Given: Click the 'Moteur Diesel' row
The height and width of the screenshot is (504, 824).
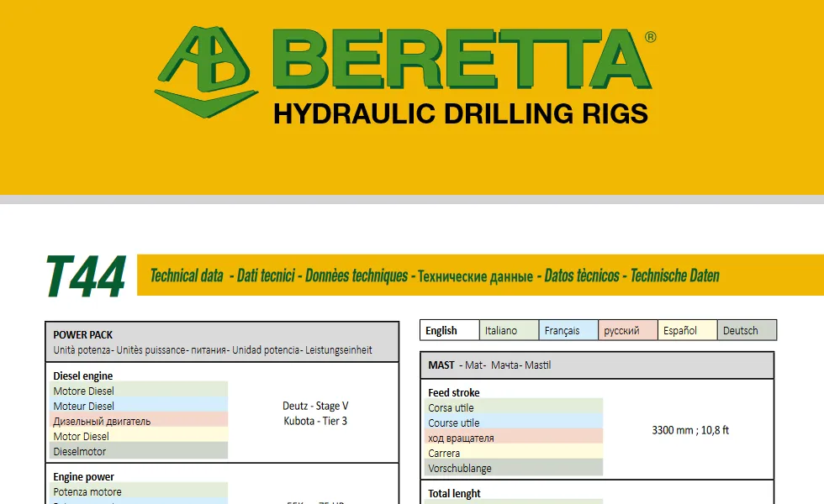Looking at the screenshot, I should pos(139,407).
